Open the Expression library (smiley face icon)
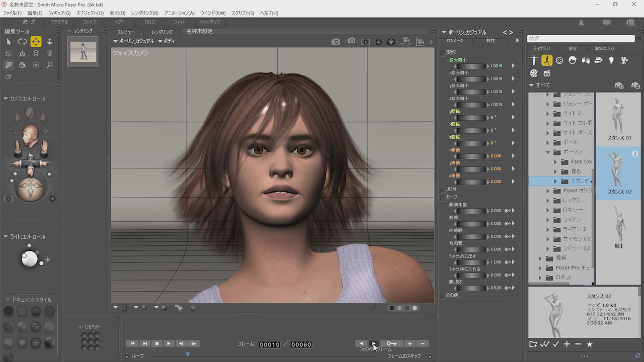Image resolution: width=644 pixels, height=362 pixels. 560,60
